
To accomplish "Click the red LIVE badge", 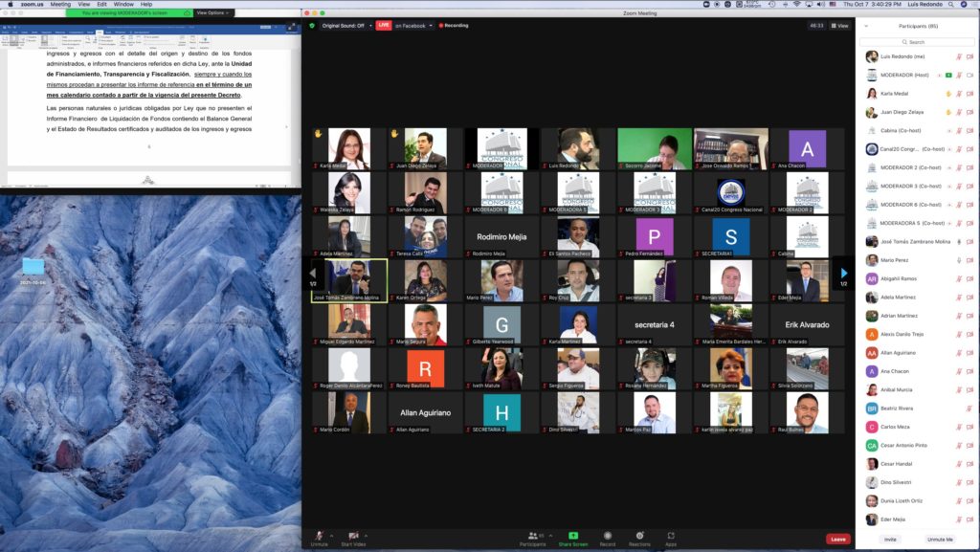I will click(x=383, y=25).
